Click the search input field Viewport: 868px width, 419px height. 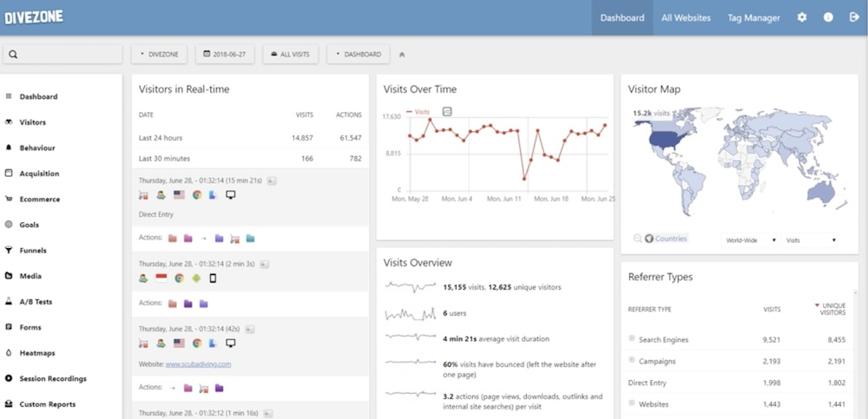[x=62, y=54]
